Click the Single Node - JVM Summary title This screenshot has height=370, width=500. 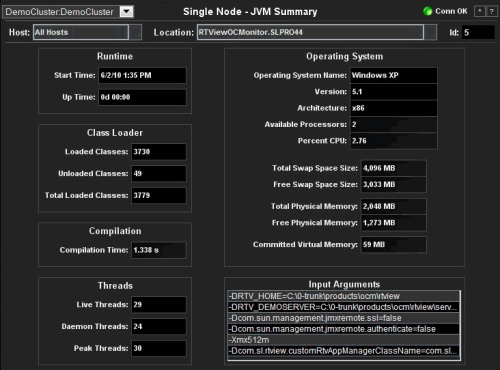tap(250, 12)
